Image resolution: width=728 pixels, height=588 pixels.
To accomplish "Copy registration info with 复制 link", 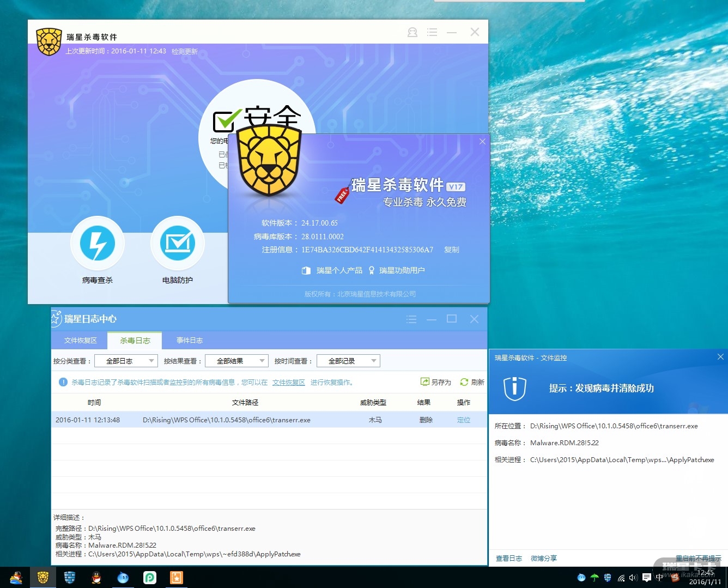I will (452, 250).
